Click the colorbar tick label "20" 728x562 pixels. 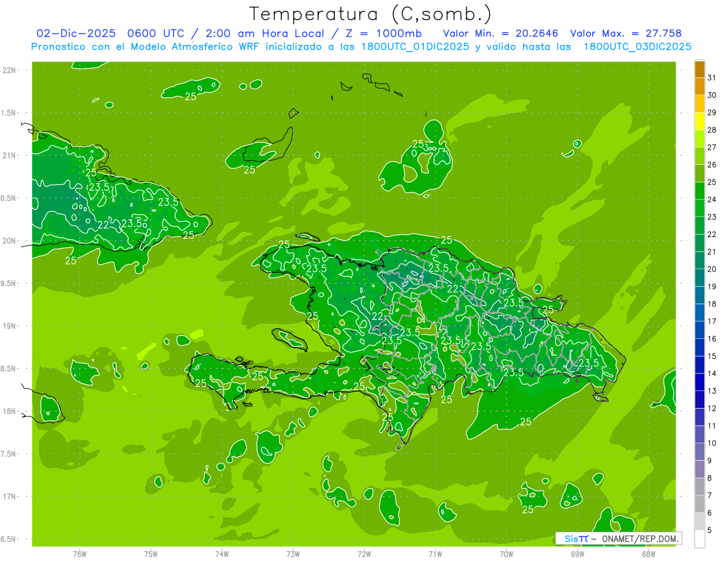coord(712,269)
